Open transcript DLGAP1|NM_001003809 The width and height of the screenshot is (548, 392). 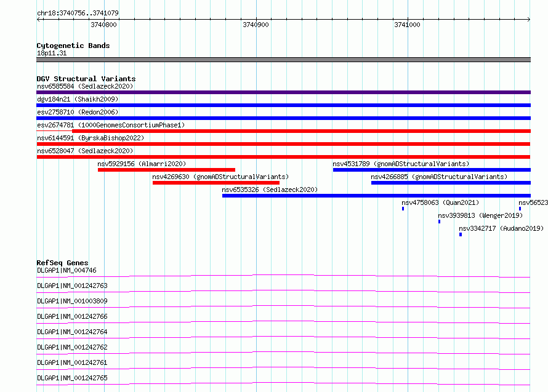[72, 301]
